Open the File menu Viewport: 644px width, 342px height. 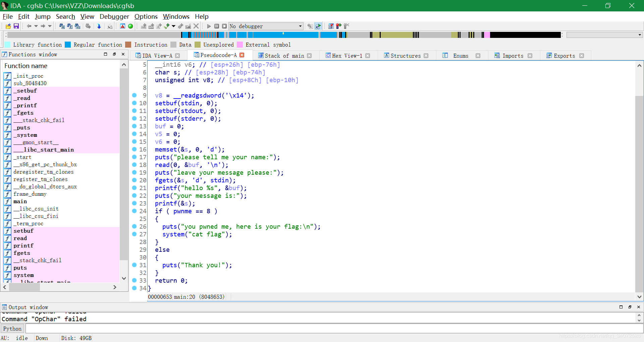click(x=7, y=16)
